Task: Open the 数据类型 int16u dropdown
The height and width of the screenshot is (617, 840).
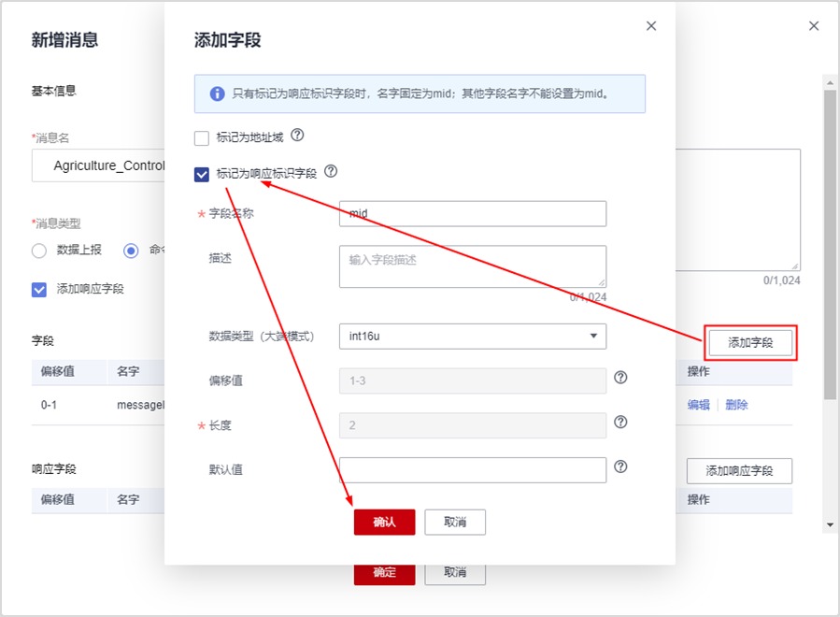Action: pos(472,337)
